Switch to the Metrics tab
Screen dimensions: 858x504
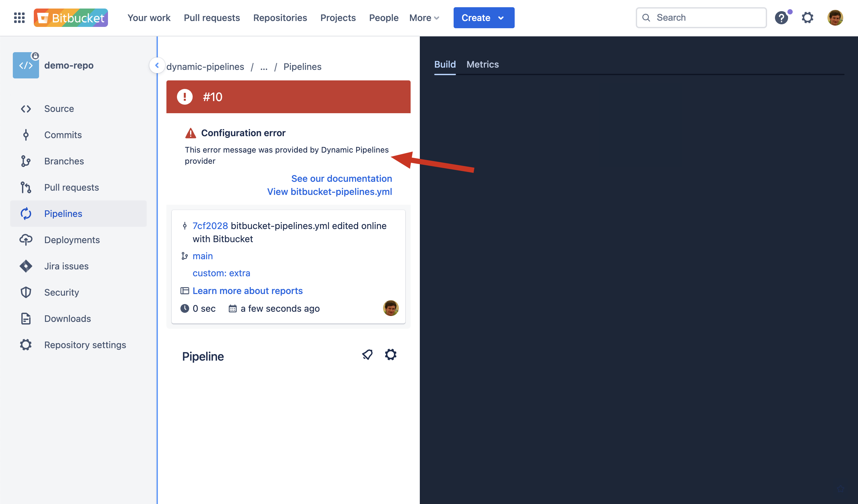click(483, 64)
